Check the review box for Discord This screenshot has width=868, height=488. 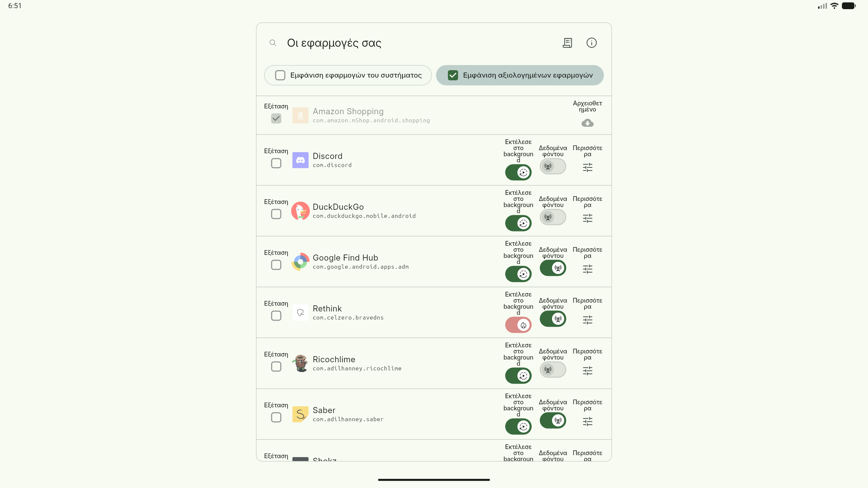click(276, 163)
